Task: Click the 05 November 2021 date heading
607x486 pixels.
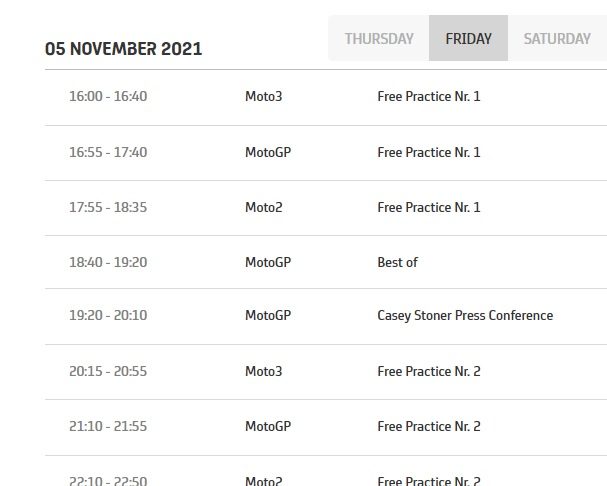Action: point(124,49)
